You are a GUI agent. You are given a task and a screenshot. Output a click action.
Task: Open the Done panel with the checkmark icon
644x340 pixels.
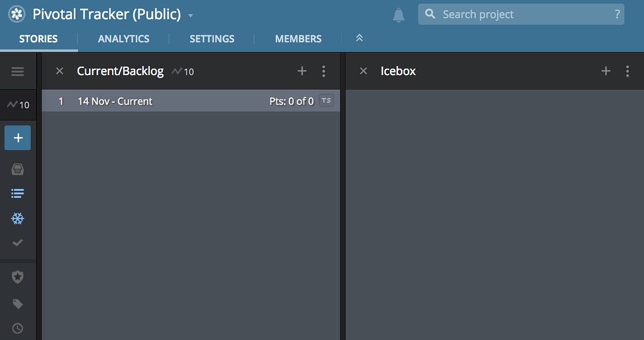[x=18, y=243]
